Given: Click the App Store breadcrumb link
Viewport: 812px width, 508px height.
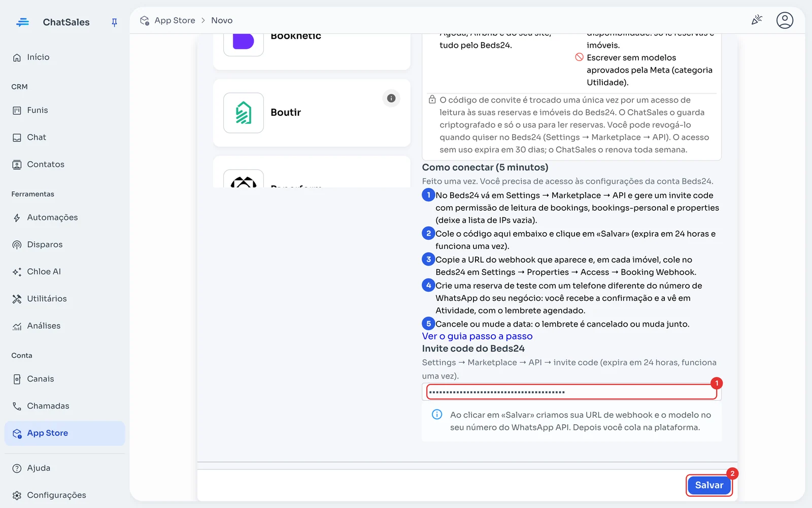Looking at the screenshot, I should tap(175, 20).
